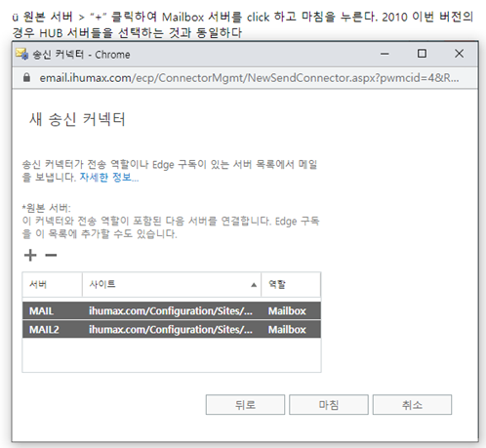Viewport: 486px width, 448px height.
Task: Click the mail connector icon in the title bar
Action: (22, 54)
